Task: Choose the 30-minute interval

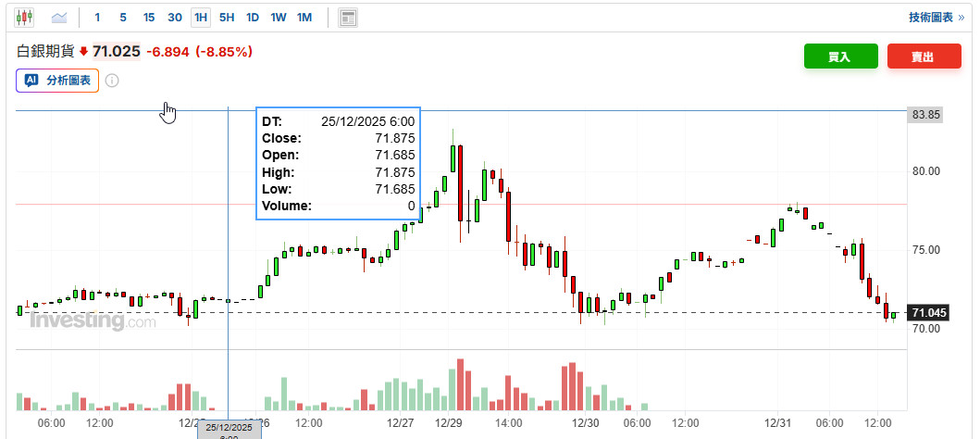Action: click(x=175, y=18)
